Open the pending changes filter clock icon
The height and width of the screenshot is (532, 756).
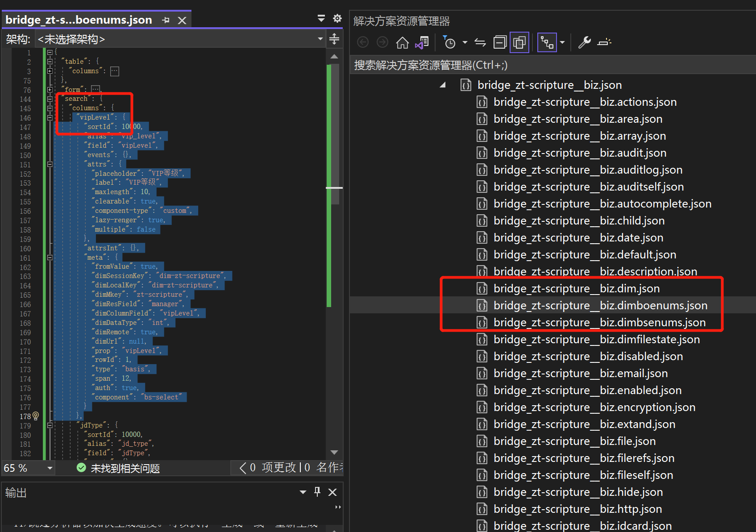tap(449, 42)
